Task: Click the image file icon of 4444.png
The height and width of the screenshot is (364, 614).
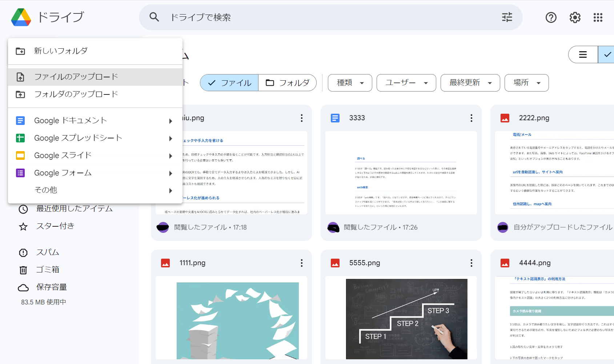Action: tap(505, 263)
